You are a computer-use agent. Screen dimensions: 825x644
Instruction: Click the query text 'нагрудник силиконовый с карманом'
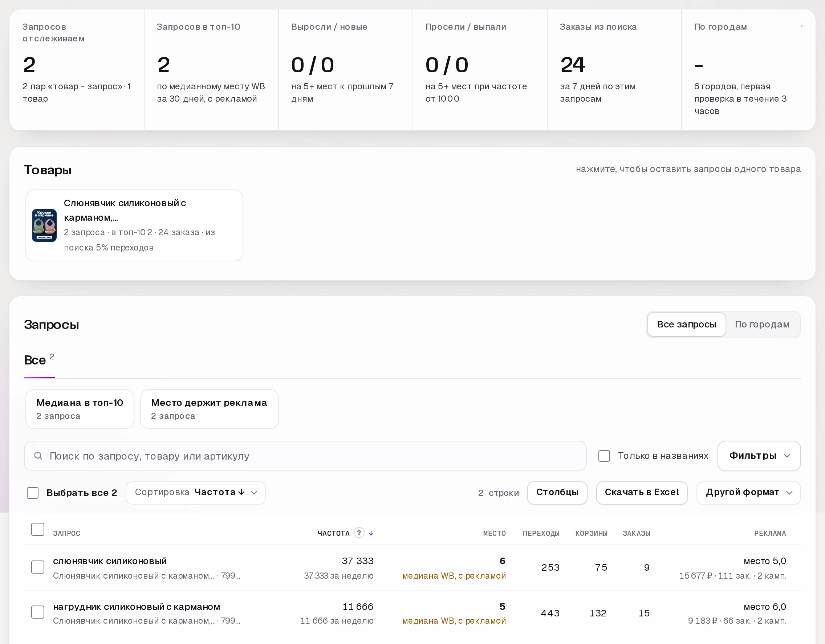pyautogui.click(x=137, y=607)
